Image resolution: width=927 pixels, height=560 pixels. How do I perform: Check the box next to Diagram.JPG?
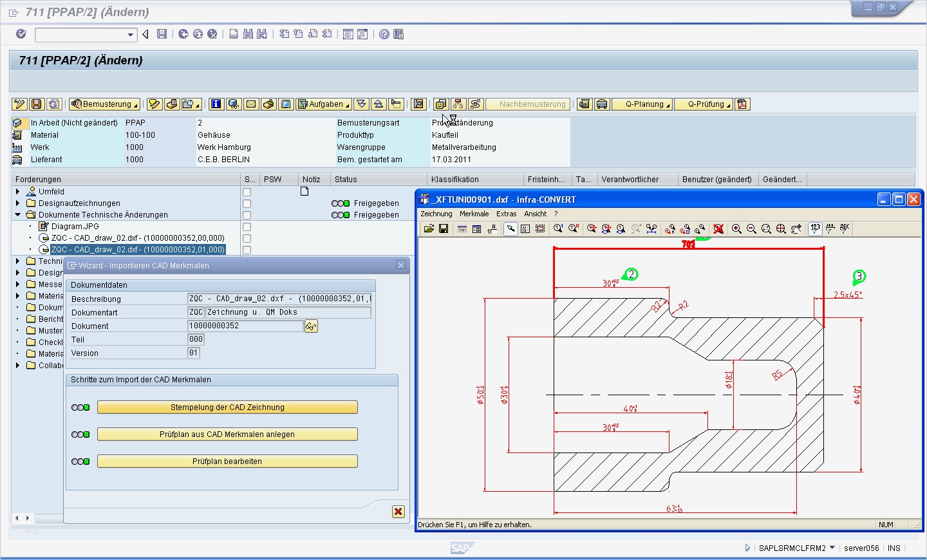point(247,227)
